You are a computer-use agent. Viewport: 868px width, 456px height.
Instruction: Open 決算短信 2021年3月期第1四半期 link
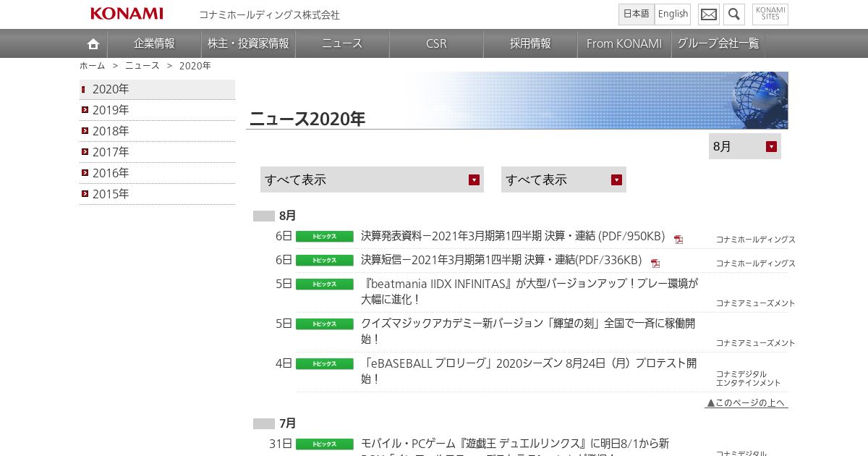coord(501,260)
